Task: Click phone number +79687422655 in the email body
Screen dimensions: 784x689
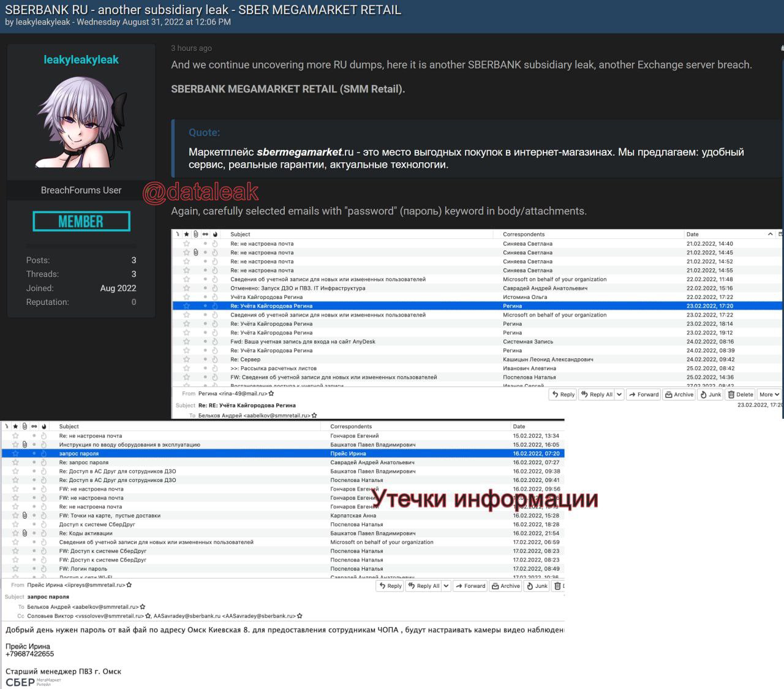Action: tap(30, 654)
